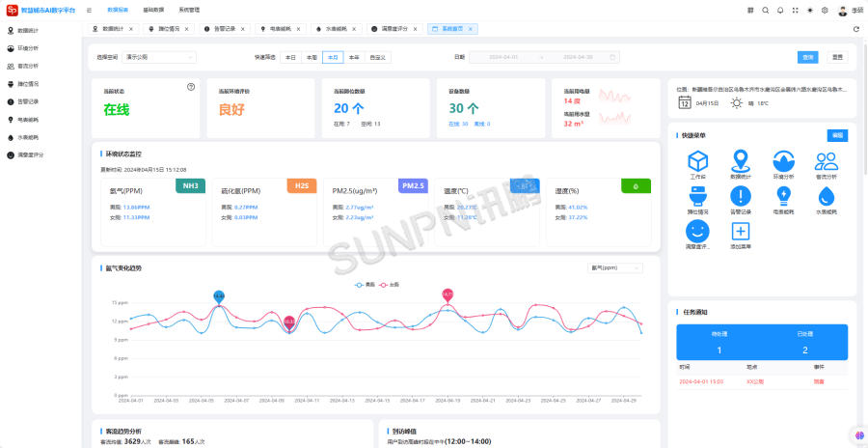The width and height of the screenshot is (868, 448).
Task: Click the notification bell icon in header
Action: [780, 10]
